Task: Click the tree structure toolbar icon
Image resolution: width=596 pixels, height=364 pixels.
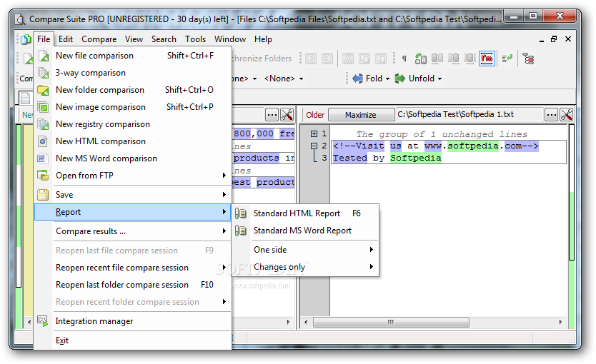Action: click(x=528, y=59)
